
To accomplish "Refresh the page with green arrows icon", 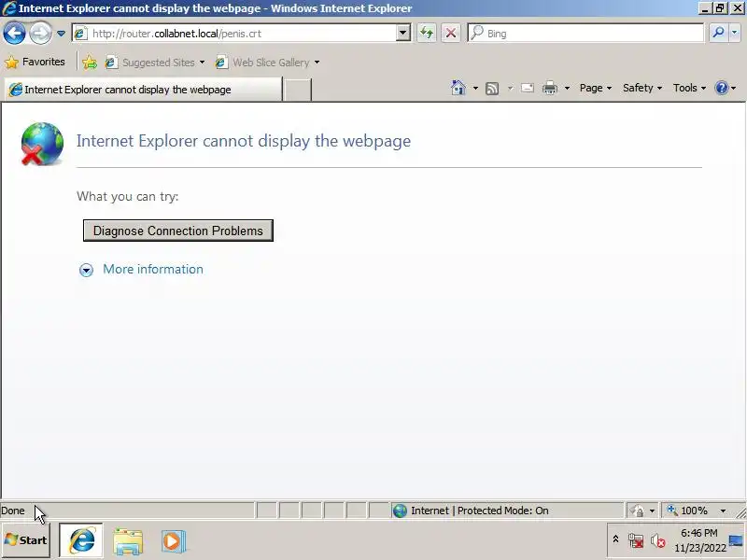I will pyautogui.click(x=427, y=34).
